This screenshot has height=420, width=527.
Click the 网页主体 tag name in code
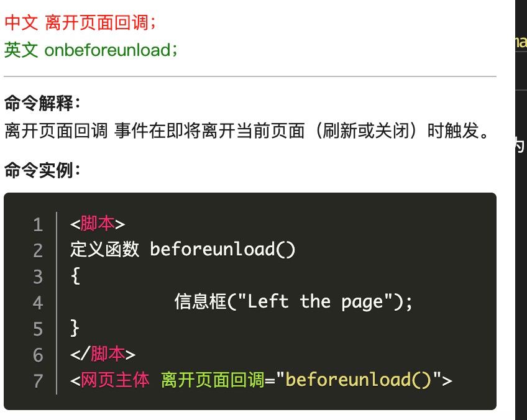click(115, 380)
